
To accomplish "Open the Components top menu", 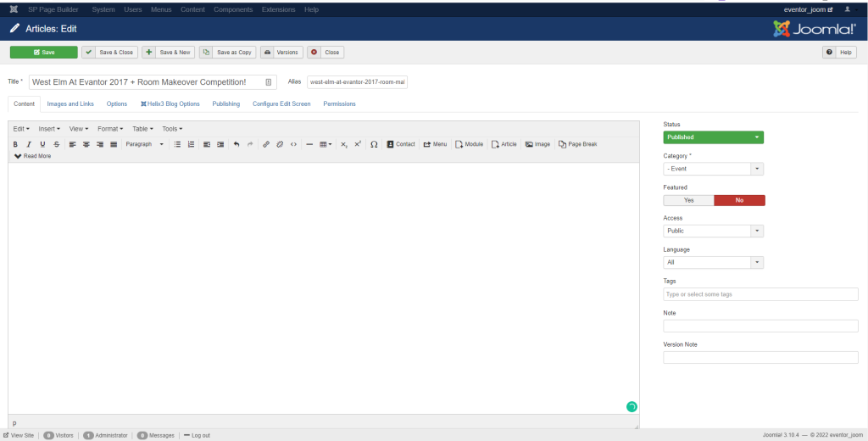I will click(x=233, y=9).
